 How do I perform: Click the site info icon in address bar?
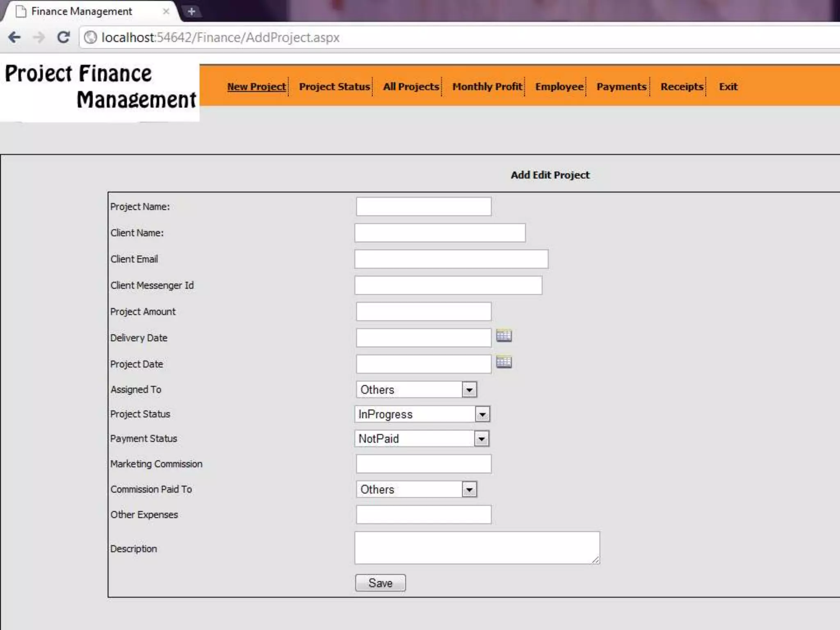(90, 37)
